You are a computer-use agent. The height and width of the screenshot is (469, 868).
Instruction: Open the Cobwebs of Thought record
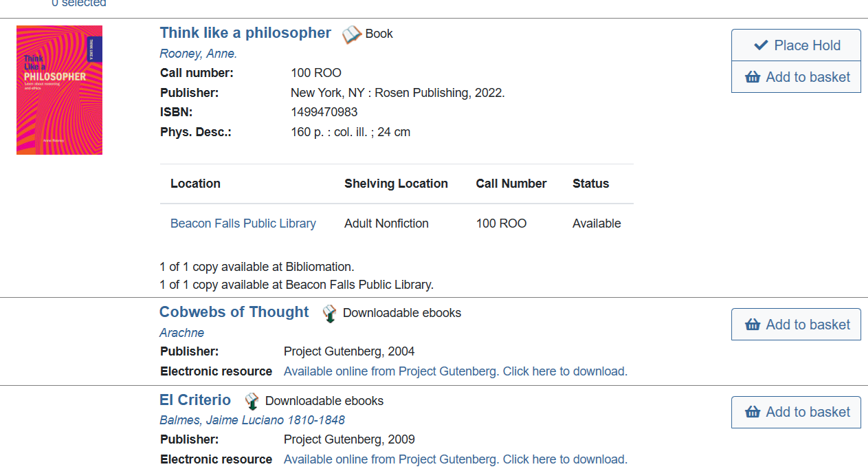234,312
